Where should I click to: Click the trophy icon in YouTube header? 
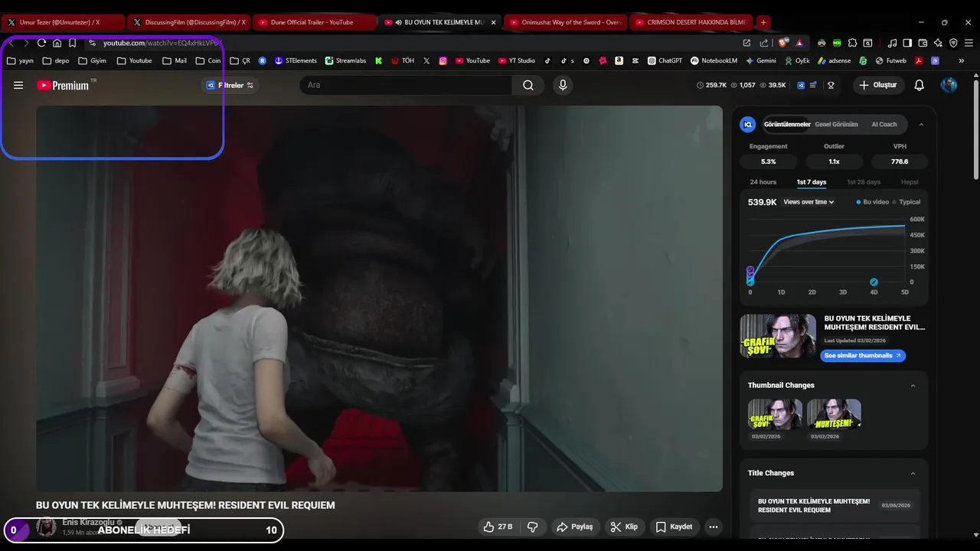pos(831,85)
